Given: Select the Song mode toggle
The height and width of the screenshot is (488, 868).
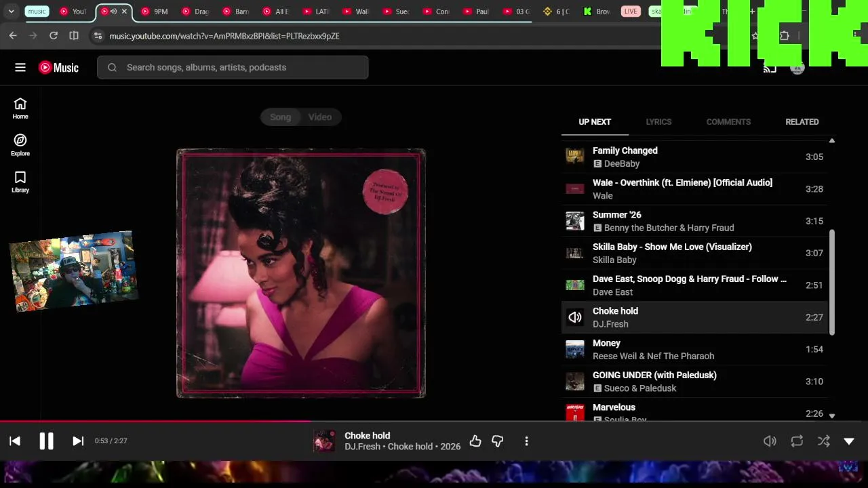Looking at the screenshot, I should pyautogui.click(x=280, y=117).
